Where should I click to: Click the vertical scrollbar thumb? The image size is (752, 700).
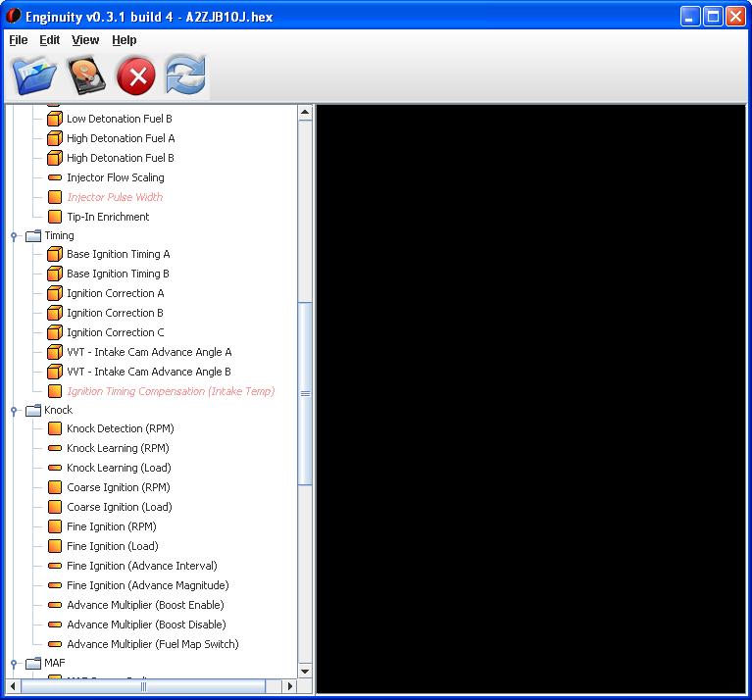tap(305, 393)
